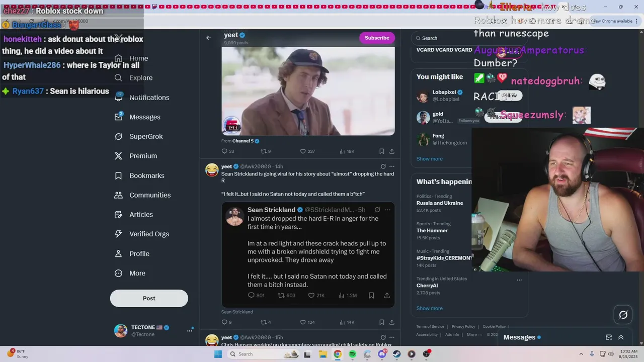This screenshot has width=644, height=362.
Task: Open Spotify from the taskbar
Action: click(x=352, y=354)
